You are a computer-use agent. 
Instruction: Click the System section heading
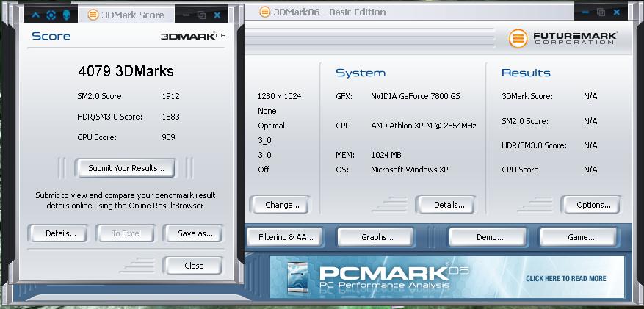361,73
